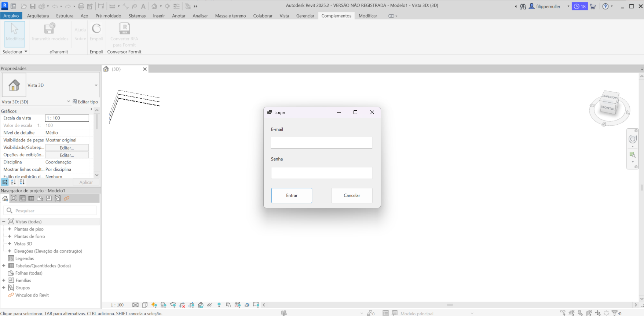Select the Text tool (A) in quick access toolbar
The height and width of the screenshot is (316, 644).
143,6
